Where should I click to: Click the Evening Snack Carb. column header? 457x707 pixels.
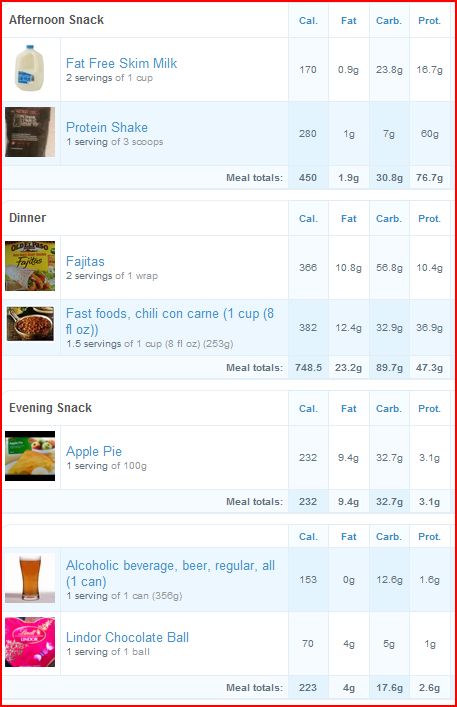click(389, 409)
